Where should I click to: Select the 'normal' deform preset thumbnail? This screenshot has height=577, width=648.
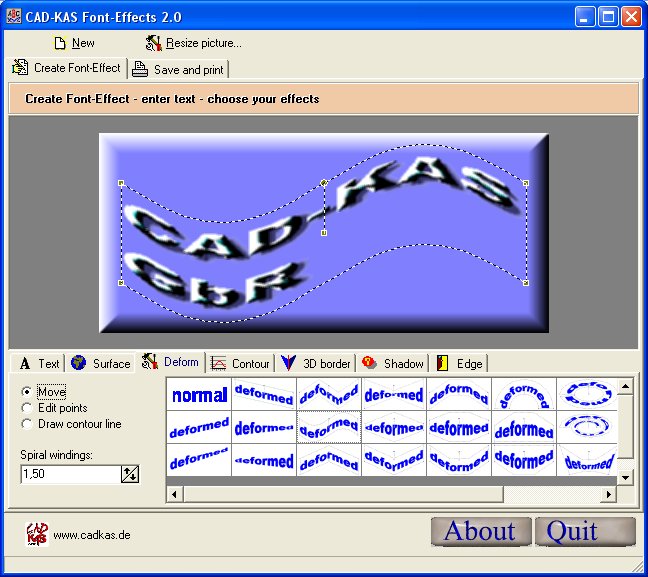199,395
